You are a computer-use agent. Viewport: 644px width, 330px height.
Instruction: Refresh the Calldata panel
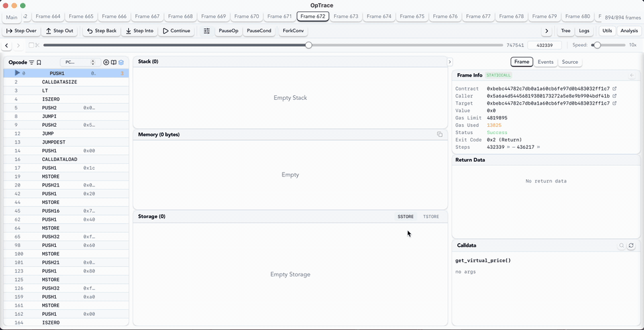pos(631,246)
